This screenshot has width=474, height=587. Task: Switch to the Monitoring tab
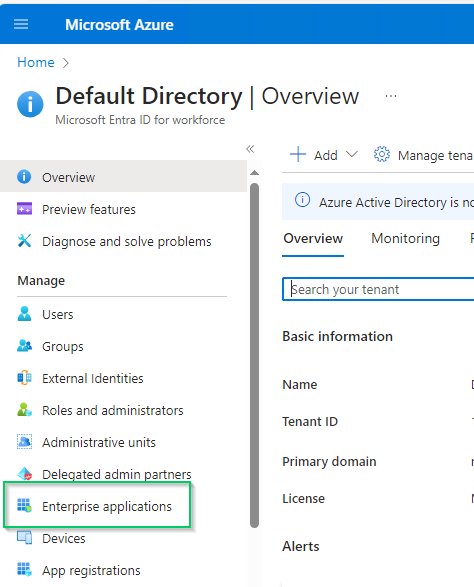coord(405,238)
